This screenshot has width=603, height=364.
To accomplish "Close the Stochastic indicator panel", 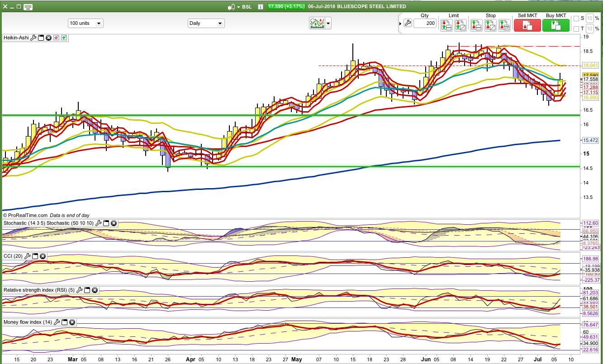I will (114, 223).
